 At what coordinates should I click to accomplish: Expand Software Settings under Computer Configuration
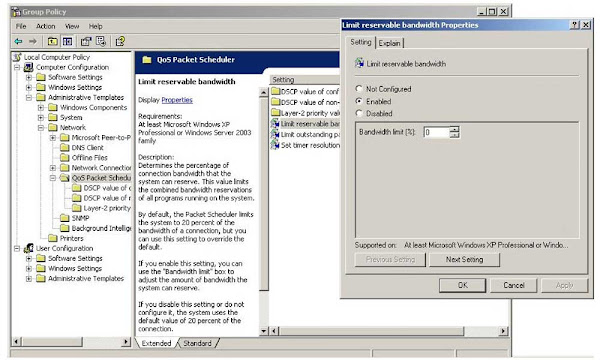click(x=29, y=77)
